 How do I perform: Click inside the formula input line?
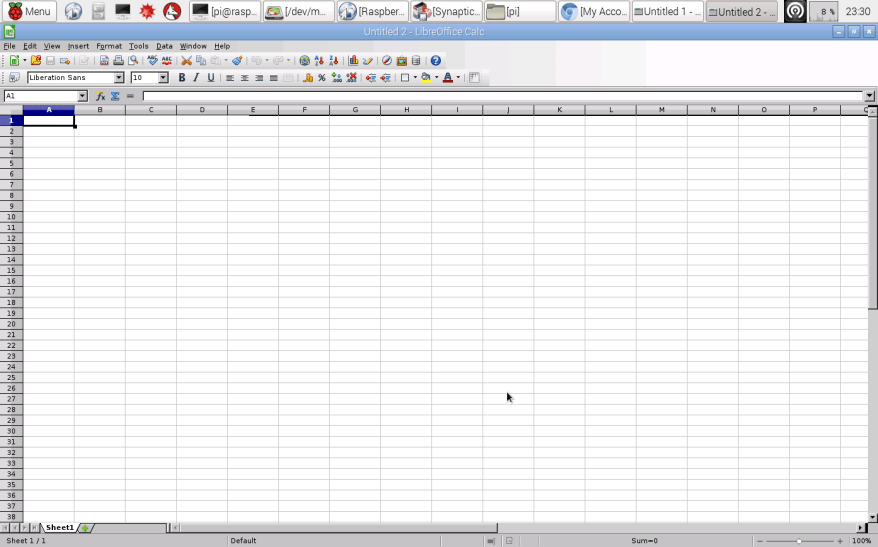503,96
